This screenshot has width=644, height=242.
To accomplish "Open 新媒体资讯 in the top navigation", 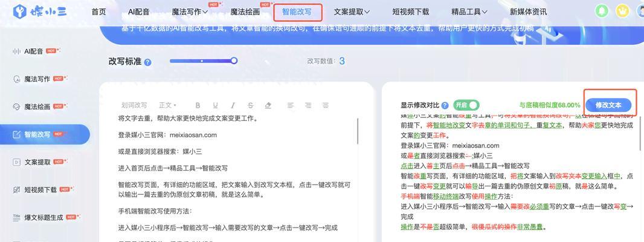I will tap(528, 12).
